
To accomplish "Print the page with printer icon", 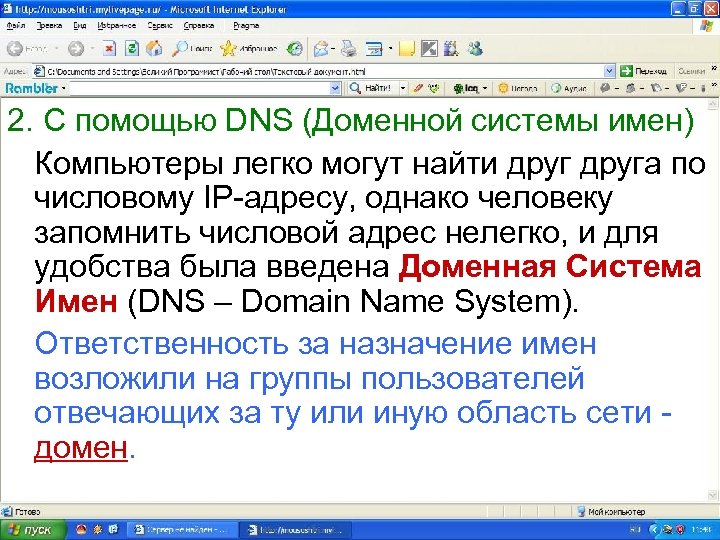I will tap(349, 48).
